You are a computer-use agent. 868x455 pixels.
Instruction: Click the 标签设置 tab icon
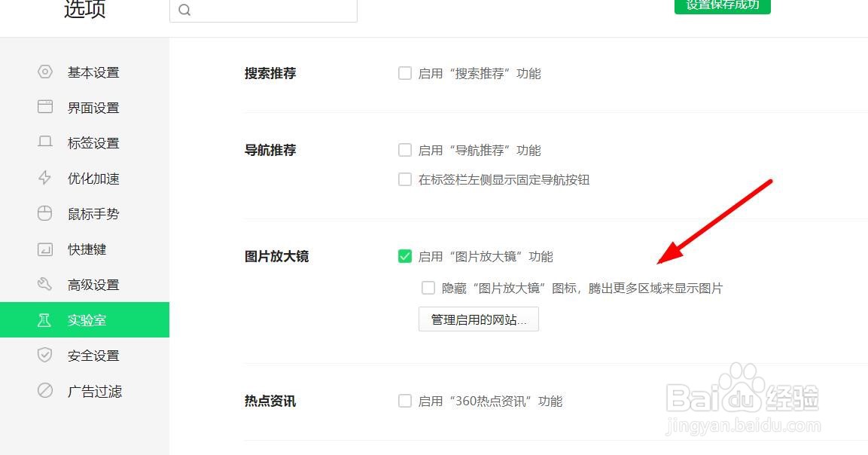pyautogui.click(x=45, y=142)
